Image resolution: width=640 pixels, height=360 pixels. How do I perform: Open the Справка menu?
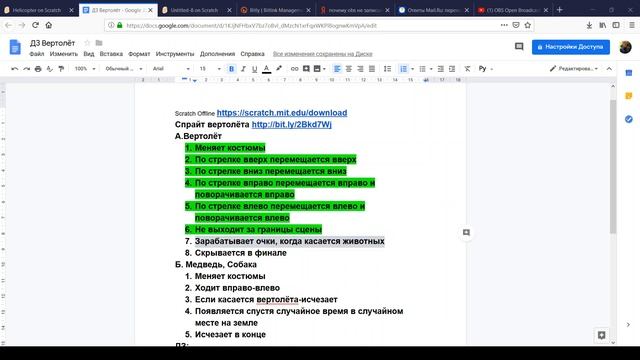pos(252,54)
